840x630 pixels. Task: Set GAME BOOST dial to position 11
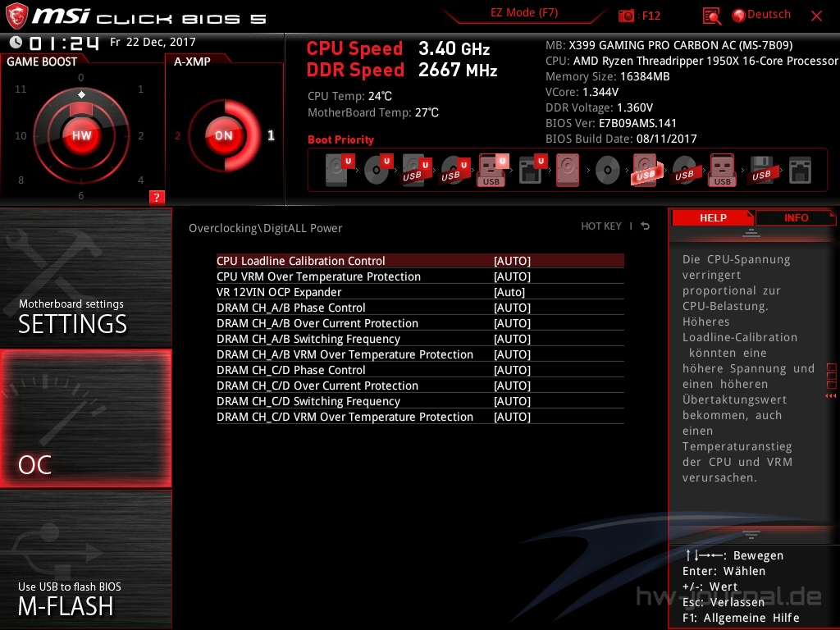click(x=21, y=89)
